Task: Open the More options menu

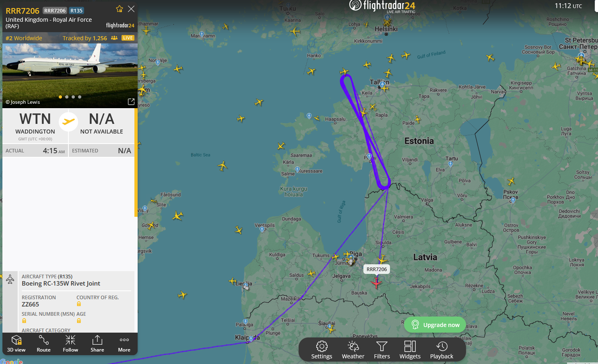Action: pyautogui.click(x=124, y=343)
